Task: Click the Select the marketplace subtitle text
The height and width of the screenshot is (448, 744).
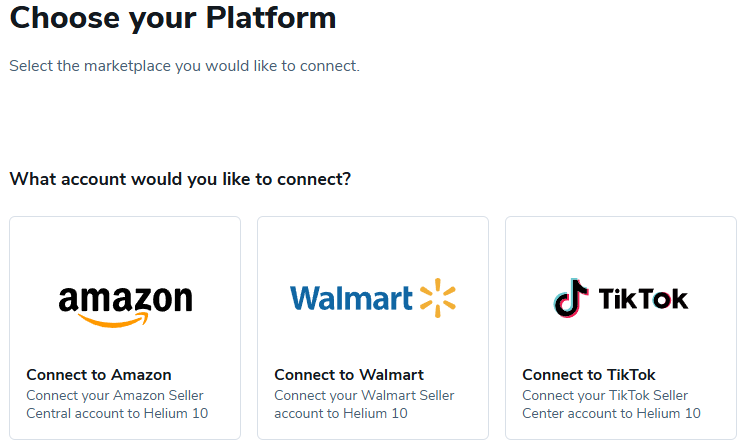Action: (184, 66)
